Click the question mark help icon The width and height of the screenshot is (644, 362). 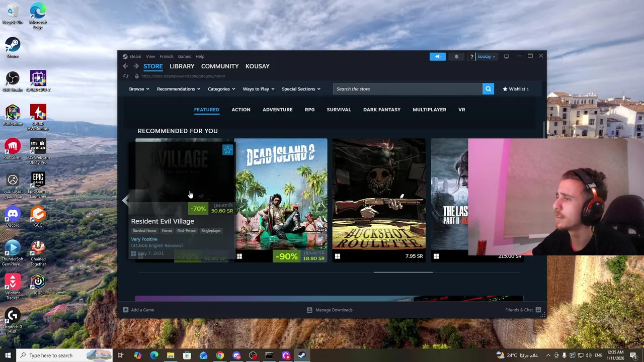coord(471,57)
